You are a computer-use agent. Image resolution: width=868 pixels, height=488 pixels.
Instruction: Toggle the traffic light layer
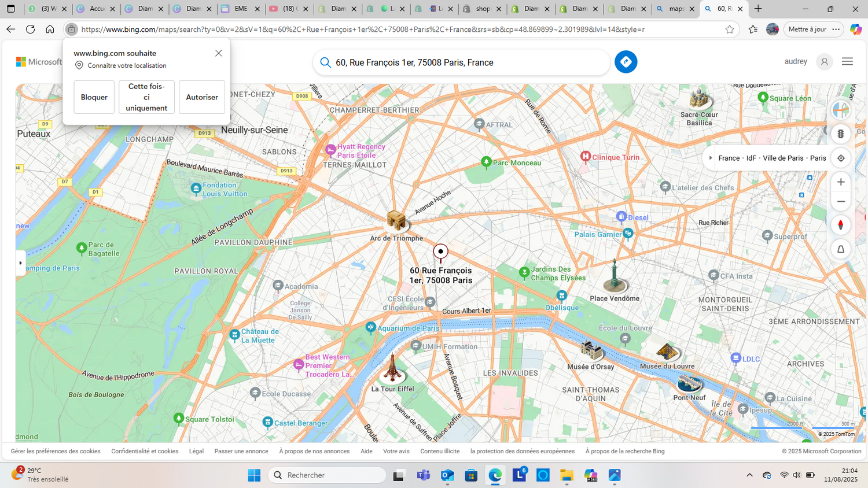pyautogui.click(x=841, y=134)
